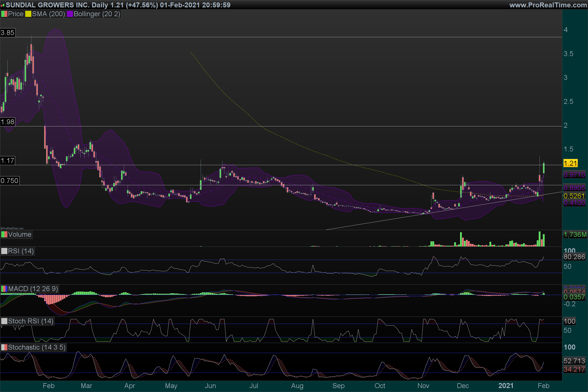Click the 2021 marker on time axis
Screen dimensions: 588x392
click(x=506, y=386)
